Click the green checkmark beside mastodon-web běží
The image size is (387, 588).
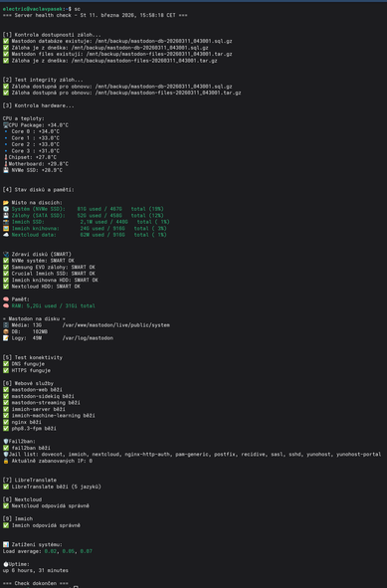tap(6, 390)
